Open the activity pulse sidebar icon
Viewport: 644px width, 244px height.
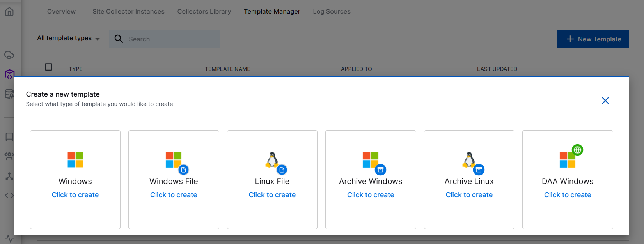(x=9, y=239)
